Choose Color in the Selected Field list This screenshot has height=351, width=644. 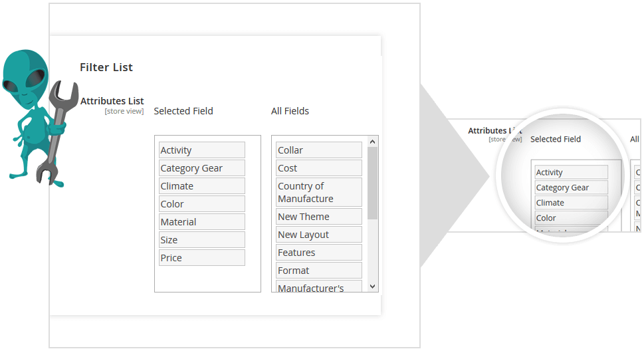point(202,204)
